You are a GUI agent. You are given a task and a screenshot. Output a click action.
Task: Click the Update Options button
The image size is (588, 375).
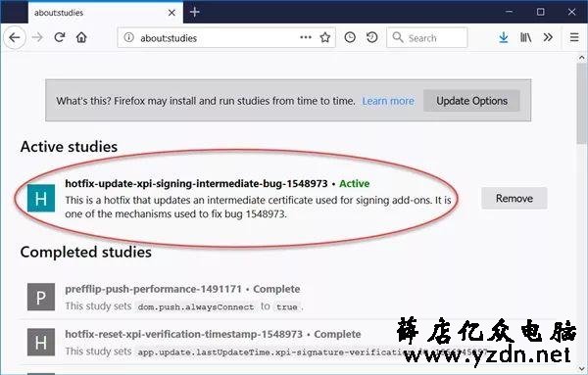tap(471, 101)
